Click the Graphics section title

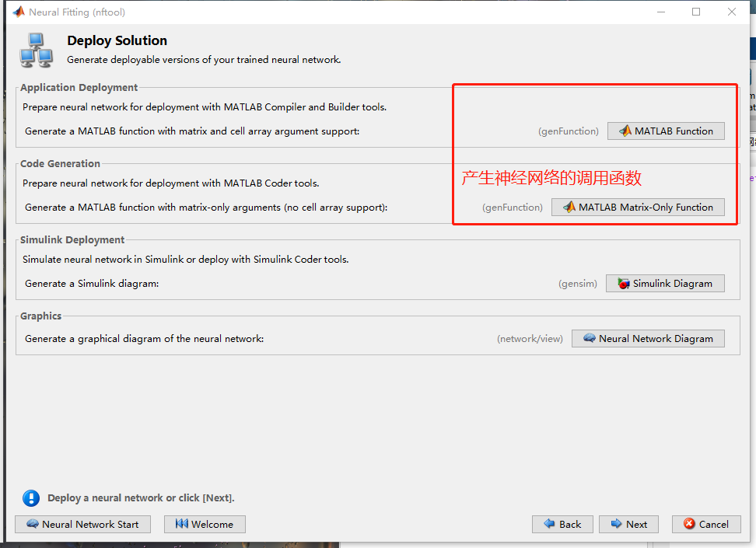(41, 316)
